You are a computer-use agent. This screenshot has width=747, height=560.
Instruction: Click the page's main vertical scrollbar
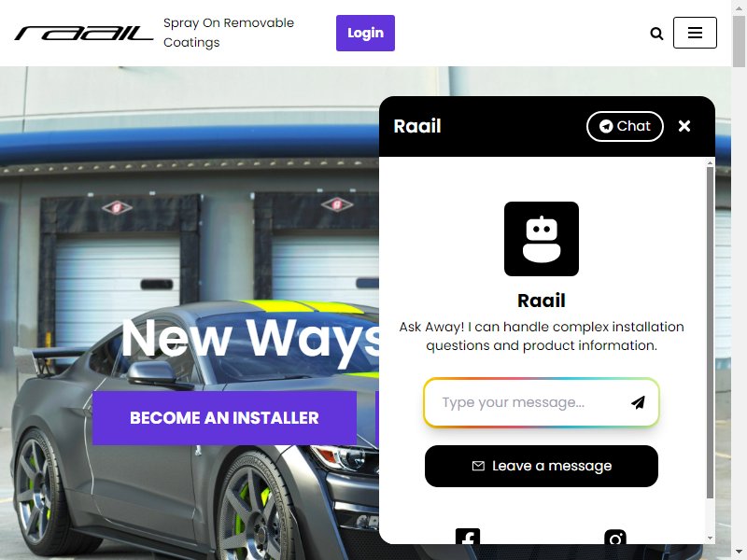739,280
